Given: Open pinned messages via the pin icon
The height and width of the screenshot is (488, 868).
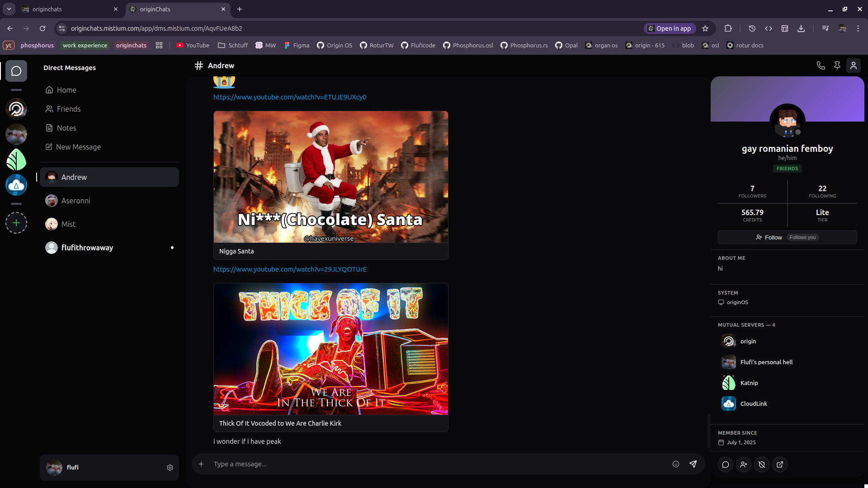Looking at the screenshot, I should click(x=837, y=66).
